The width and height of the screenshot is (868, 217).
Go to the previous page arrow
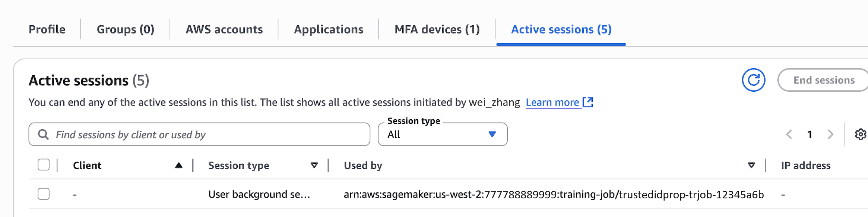[789, 134]
